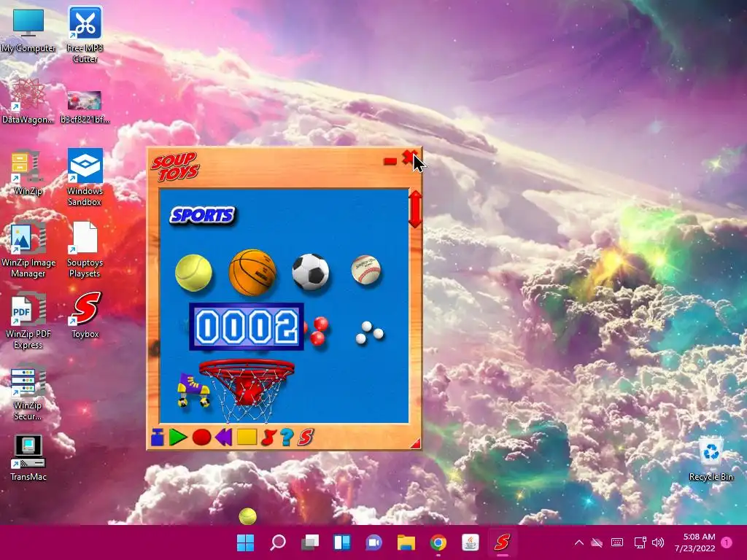Open the touch keyboard tray icon
This screenshot has width=747, height=560.
click(617, 542)
